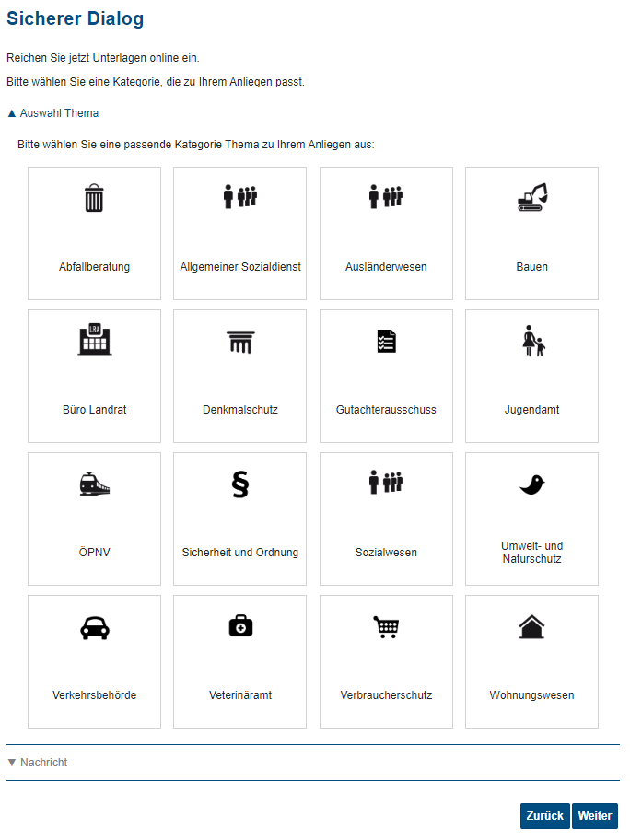Choose the Bauen excavator icon
The height and width of the screenshot is (840, 630).
[x=532, y=197]
